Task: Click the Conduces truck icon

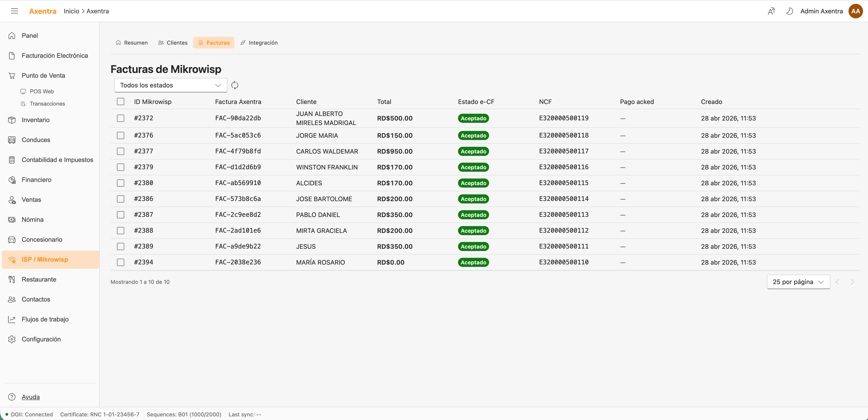Action: 12,140
